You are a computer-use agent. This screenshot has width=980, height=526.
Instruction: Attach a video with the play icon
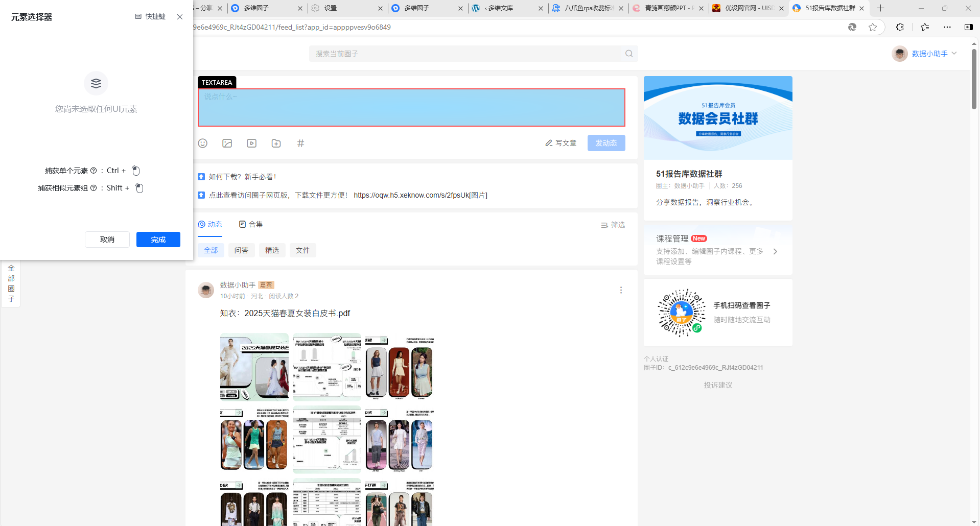click(x=252, y=144)
